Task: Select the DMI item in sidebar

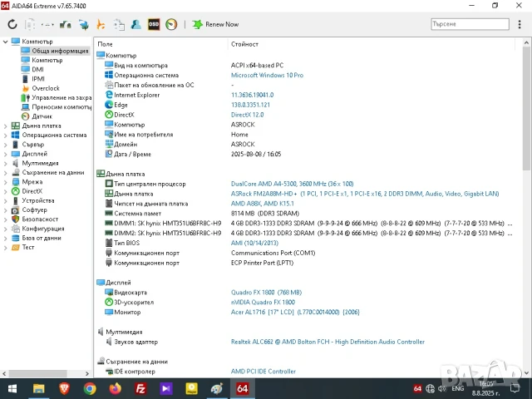Action: tap(37, 69)
